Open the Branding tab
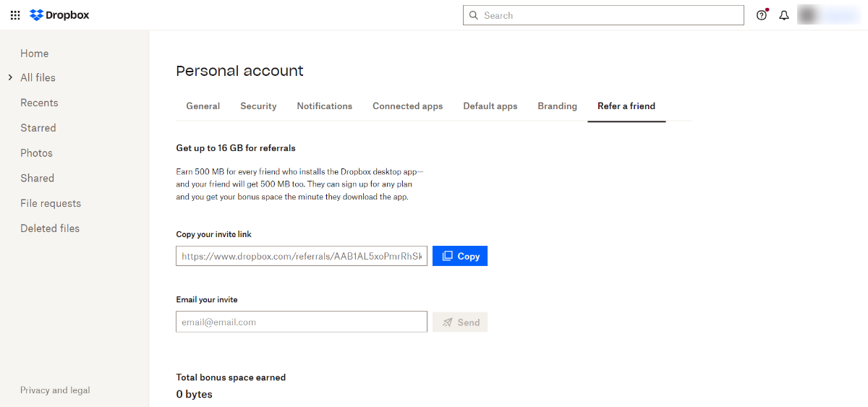The width and height of the screenshot is (868, 407). pos(558,106)
